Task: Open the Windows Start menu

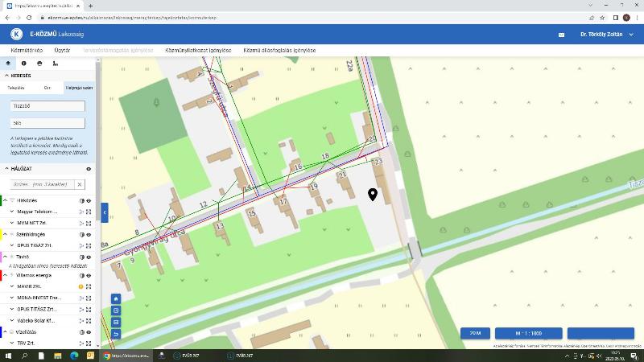Action: pyautogui.click(x=8, y=356)
